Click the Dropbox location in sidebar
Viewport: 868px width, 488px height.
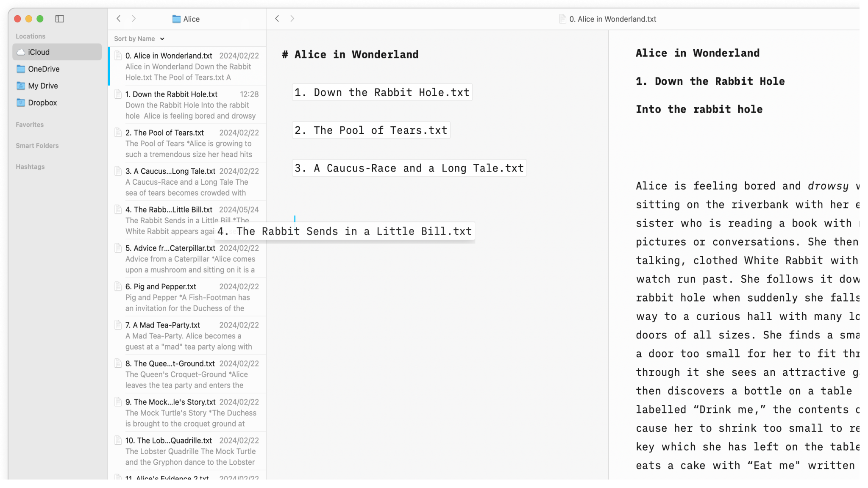tap(42, 103)
